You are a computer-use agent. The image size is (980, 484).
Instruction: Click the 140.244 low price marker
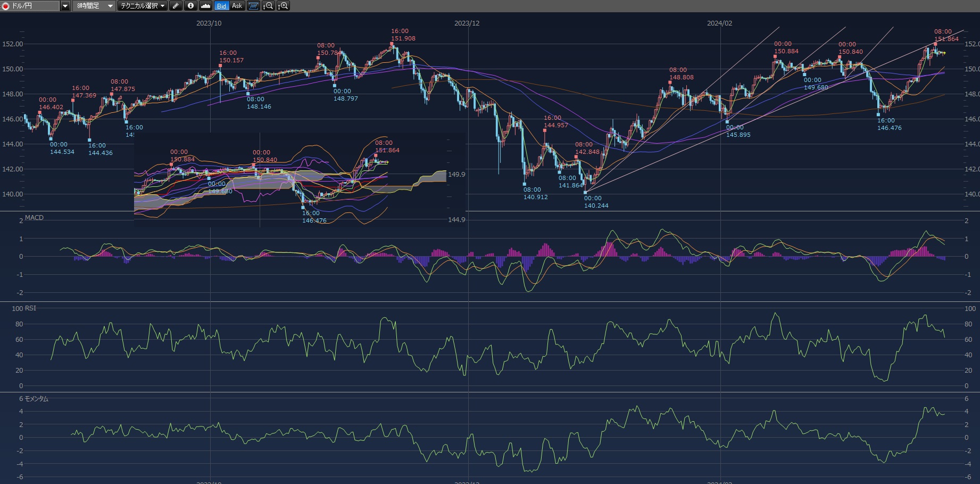pos(596,206)
